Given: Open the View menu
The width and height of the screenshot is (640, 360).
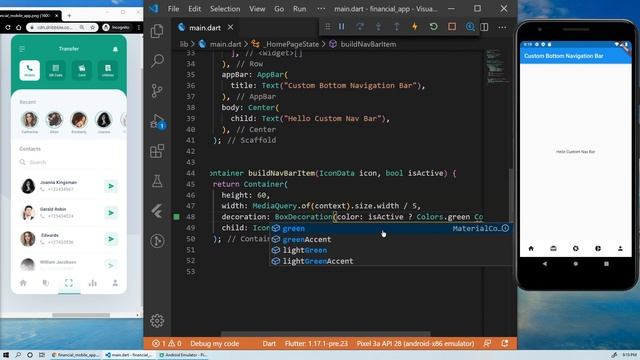Looking at the screenshot, I should (257, 9).
